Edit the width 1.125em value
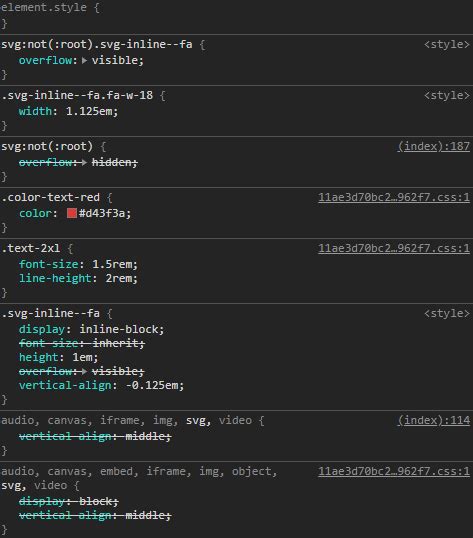The height and width of the screenshot is (538, 473). [x=91, y=111]
